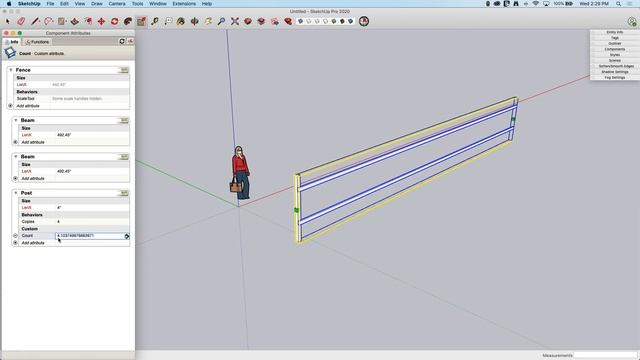Activate the Push/Pull tool

point(75,21)
